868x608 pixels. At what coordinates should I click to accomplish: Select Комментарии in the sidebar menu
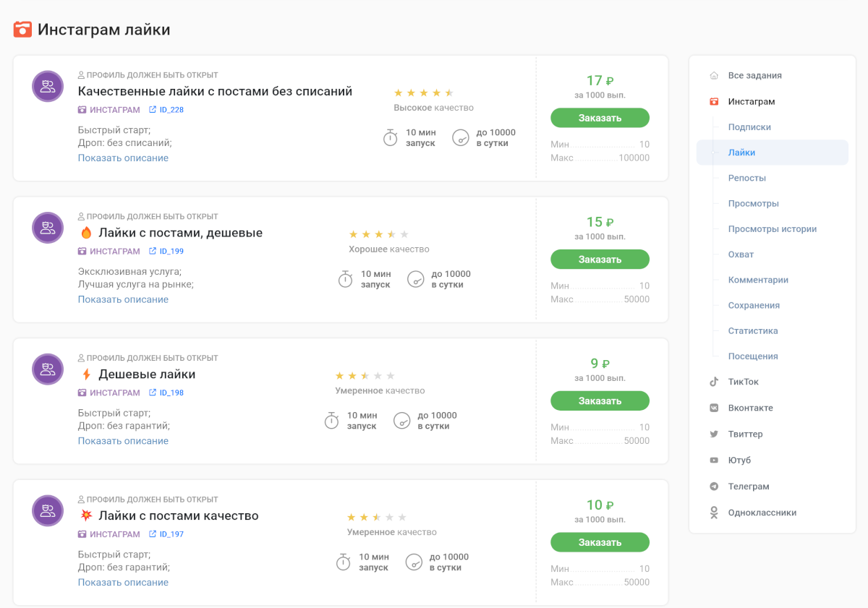(758, 280)
